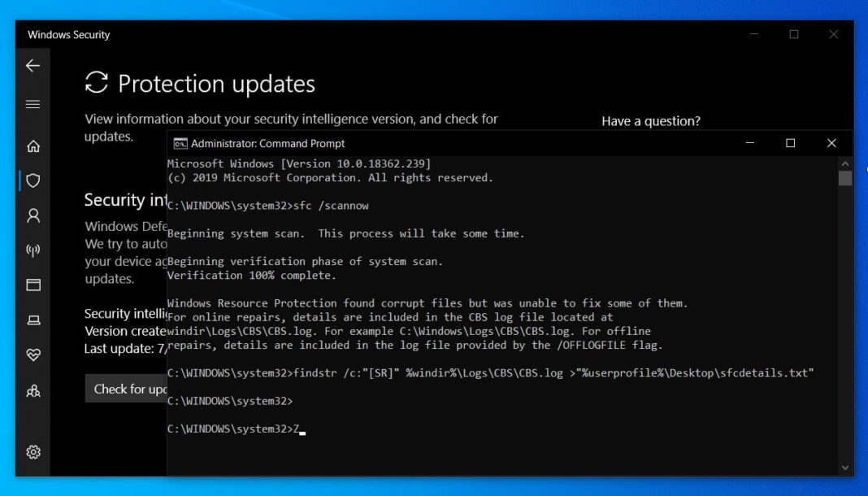Check Device performance & health heart icon
The height and width of the screenshot is (496, 868).
click(33, 355)
